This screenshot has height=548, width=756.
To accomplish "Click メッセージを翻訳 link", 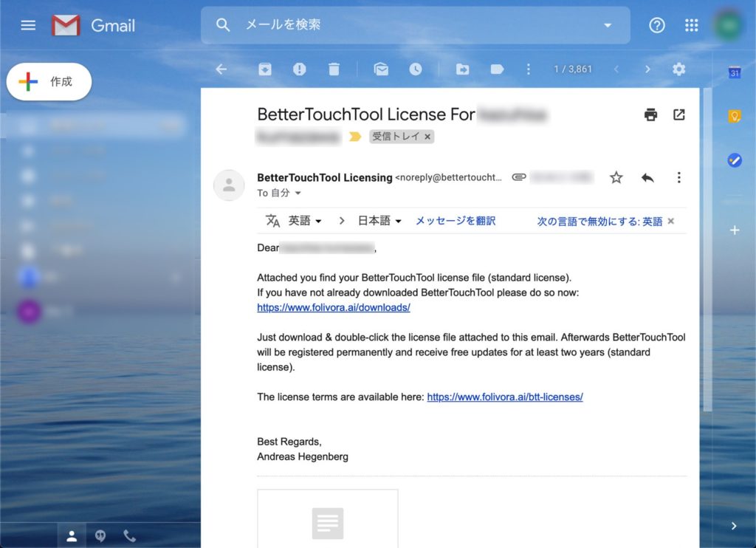I will point(455,220).
